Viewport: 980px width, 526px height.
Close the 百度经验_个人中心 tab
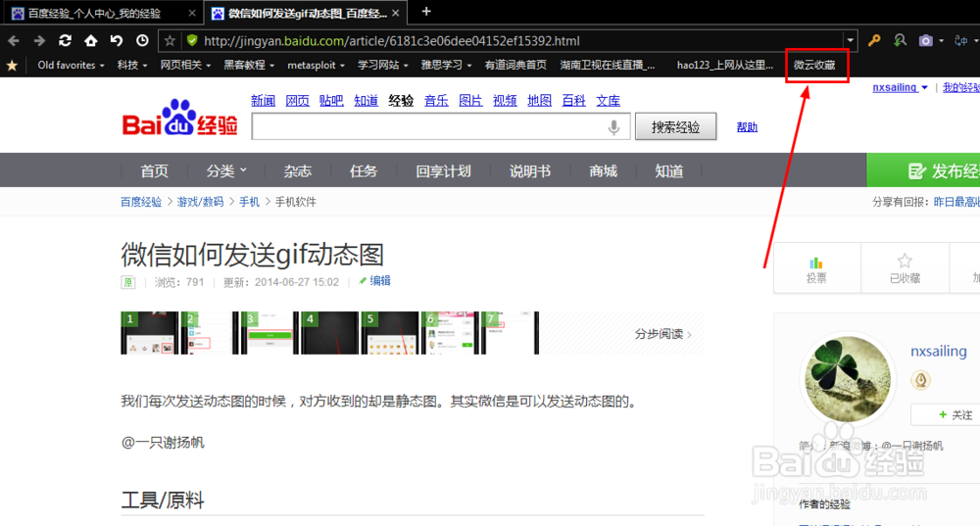(192, 13)
